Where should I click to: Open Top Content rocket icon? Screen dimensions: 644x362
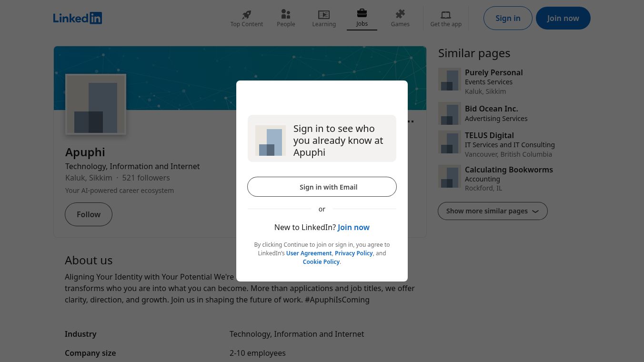click(246, 14)
